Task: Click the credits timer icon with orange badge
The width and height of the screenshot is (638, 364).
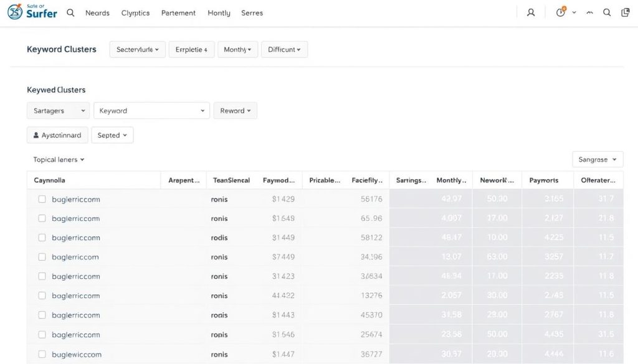Action: (x=559, y=12)
